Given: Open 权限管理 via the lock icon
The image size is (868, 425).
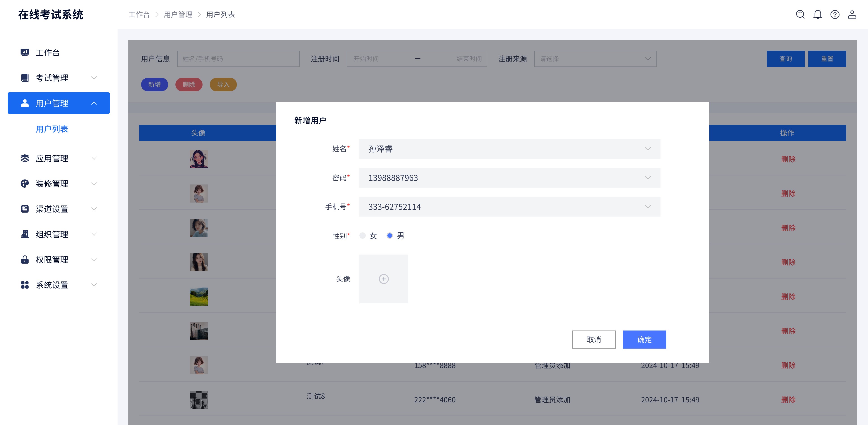Looking at the screenshot, I should point(25,260).
